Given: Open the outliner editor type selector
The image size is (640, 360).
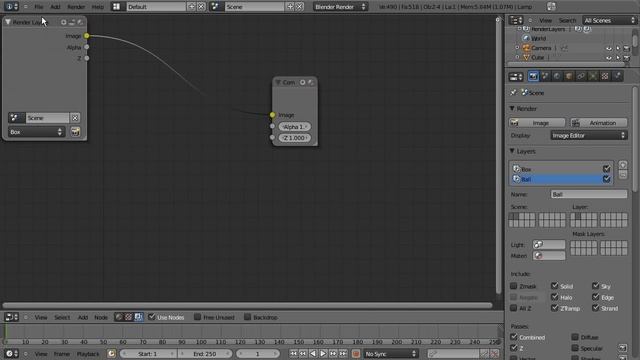Looking at the screenshot, I should 516,20.
